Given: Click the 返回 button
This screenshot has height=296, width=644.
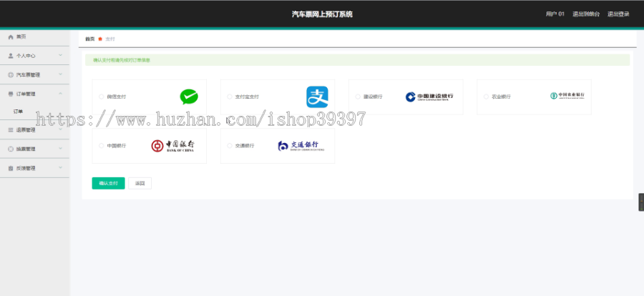Looking at the screenshot, I should (x=140, y=184).
